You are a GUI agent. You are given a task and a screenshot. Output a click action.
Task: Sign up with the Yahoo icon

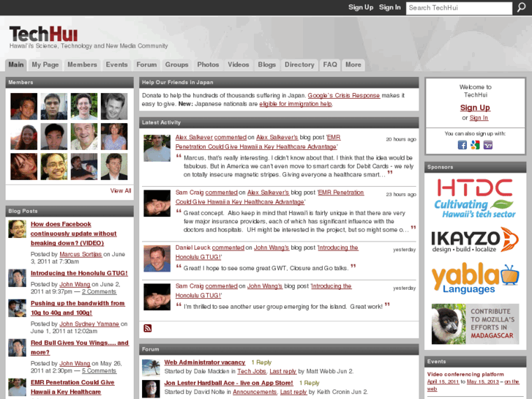[488, 146]
